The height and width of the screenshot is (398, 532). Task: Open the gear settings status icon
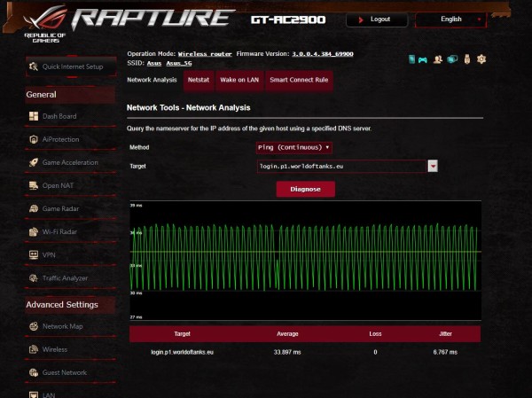tap(481, 59)
